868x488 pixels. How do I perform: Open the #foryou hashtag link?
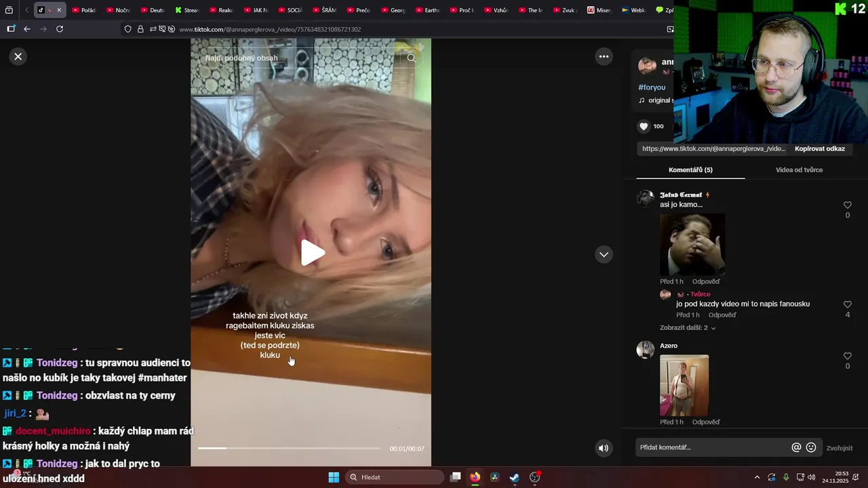[x=652, y=87]
